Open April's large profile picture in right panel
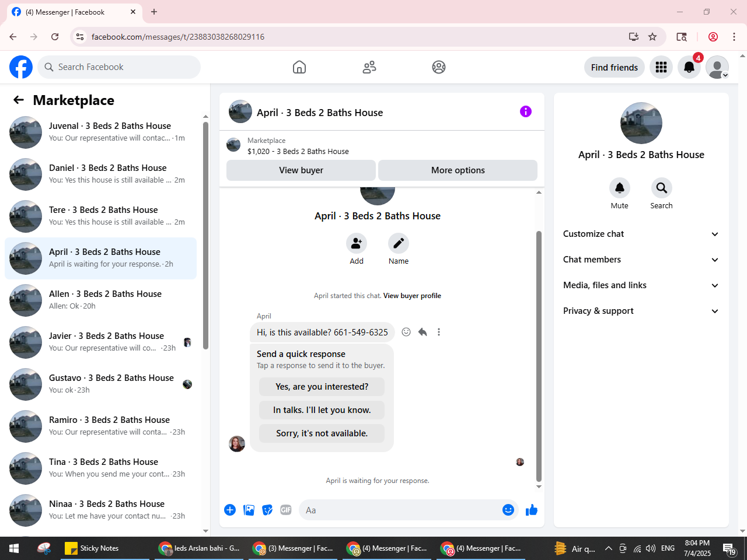The width and height of the screenshot is (747, 560). pyautogui.click(x=641, y=123)
